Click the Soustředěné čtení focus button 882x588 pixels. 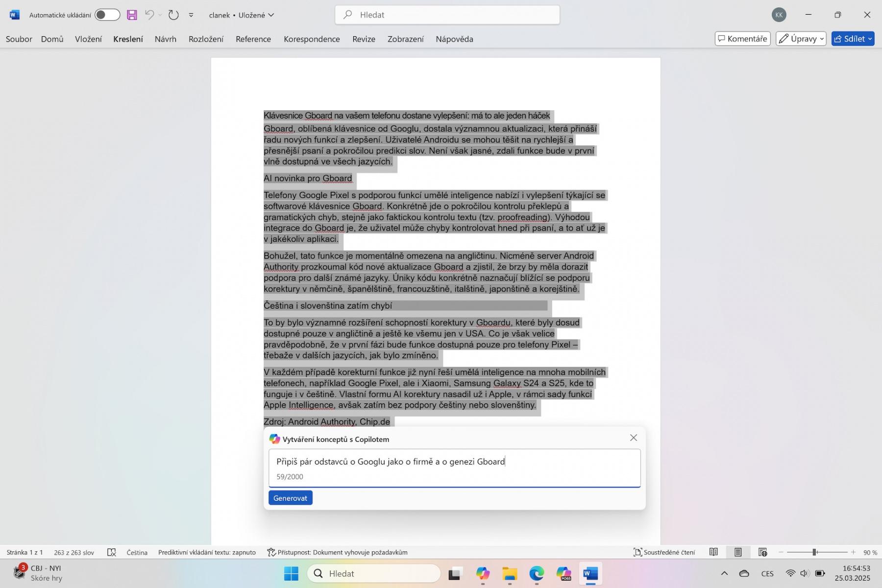(664, 552)
